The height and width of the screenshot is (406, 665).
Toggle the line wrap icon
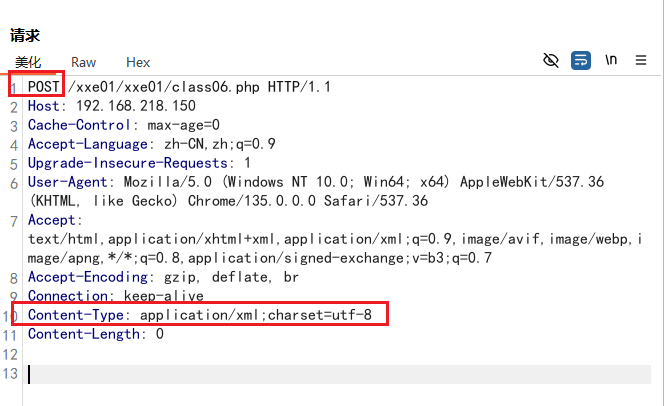[581, 61]
